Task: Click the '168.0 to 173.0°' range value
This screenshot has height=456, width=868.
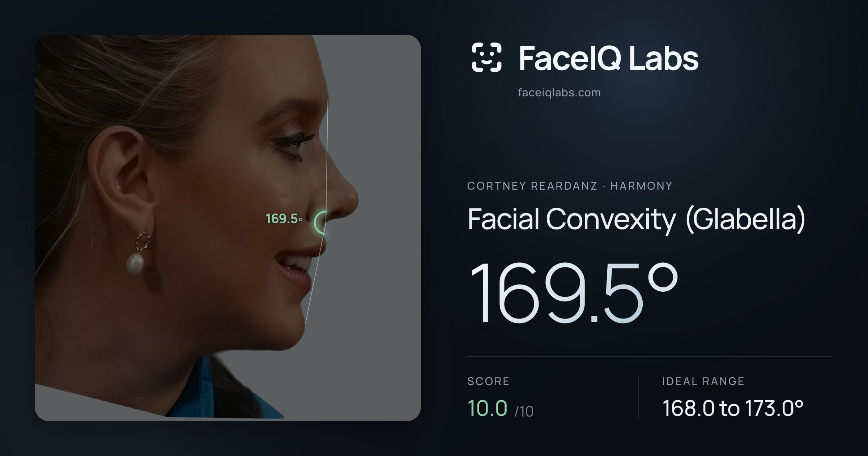Action: click(x=733, y=408)
